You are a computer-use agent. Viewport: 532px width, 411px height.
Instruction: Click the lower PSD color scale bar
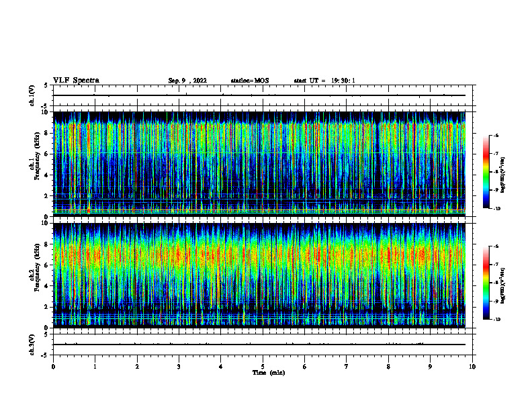click(x=486, y=283)
